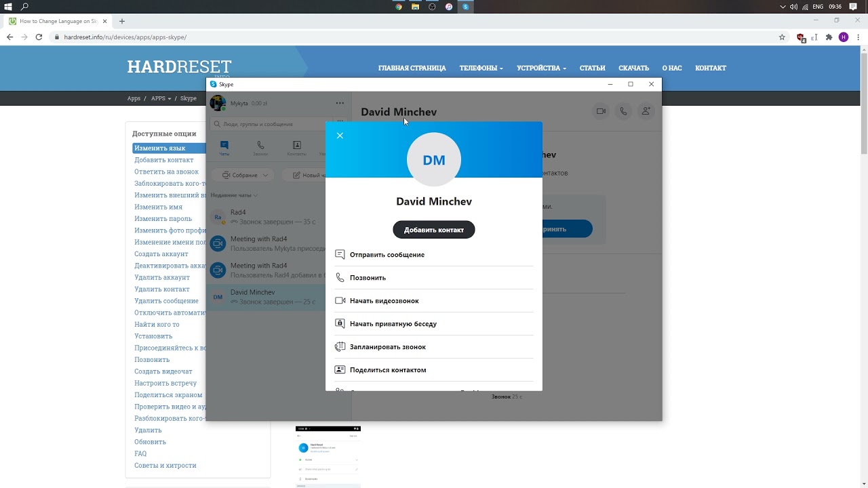The width and height of the screenshot is (868, 488).
Task: Select Начать приватную беседу option
Action: click(434, 324)
